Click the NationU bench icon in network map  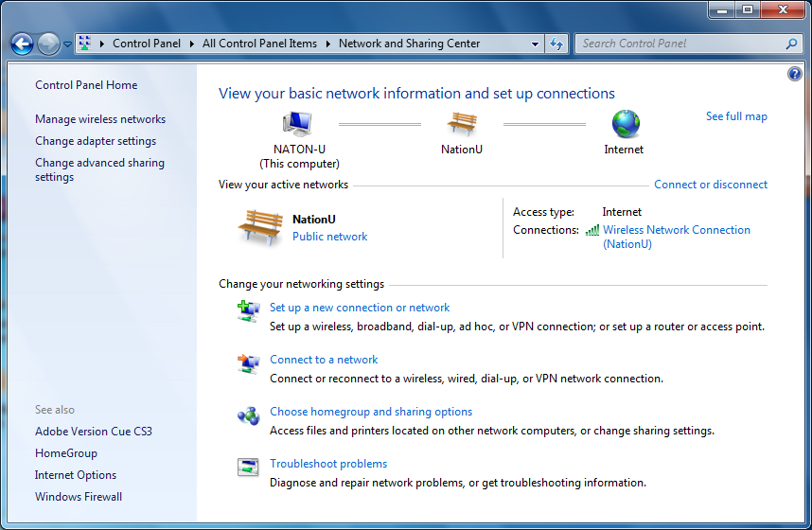[462, 124]
